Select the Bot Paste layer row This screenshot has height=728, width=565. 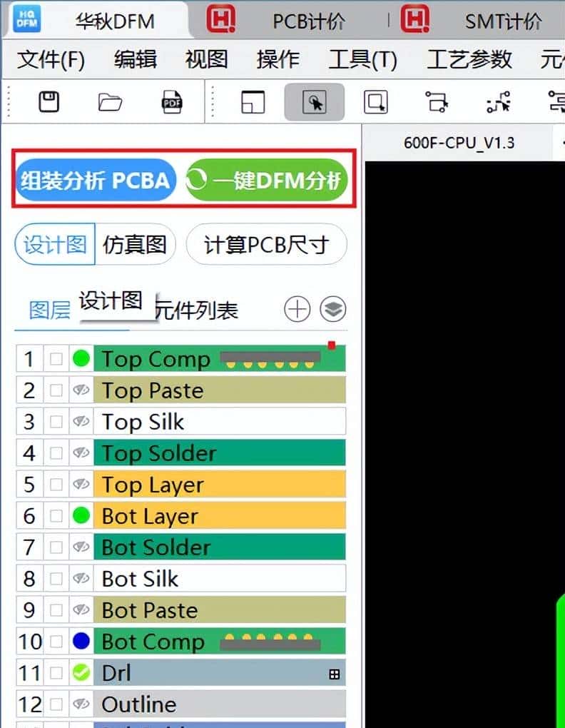click(x=181, y=610)
